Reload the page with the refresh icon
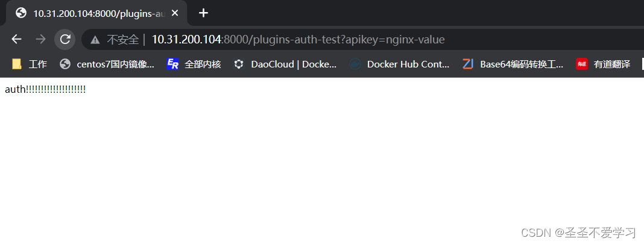This screenshot has height=244, width=644. coord(65,39)
